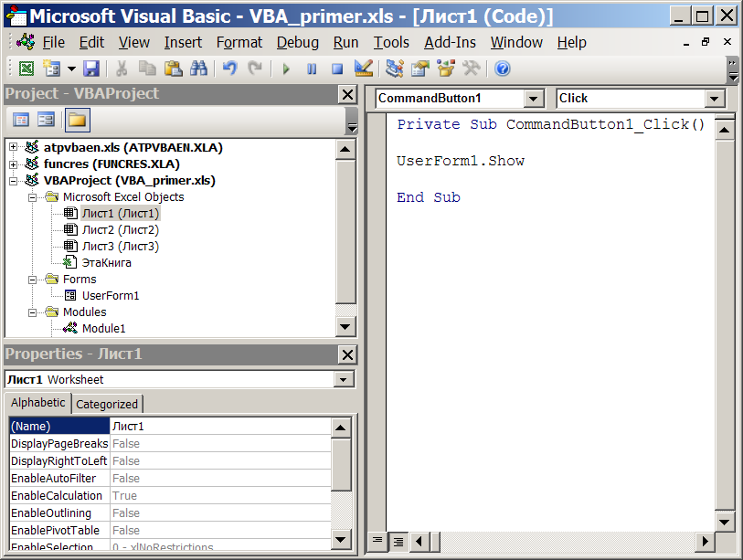Open the Format menu
The width and height of the screenshot is (743, 560).
coord(239,43)
